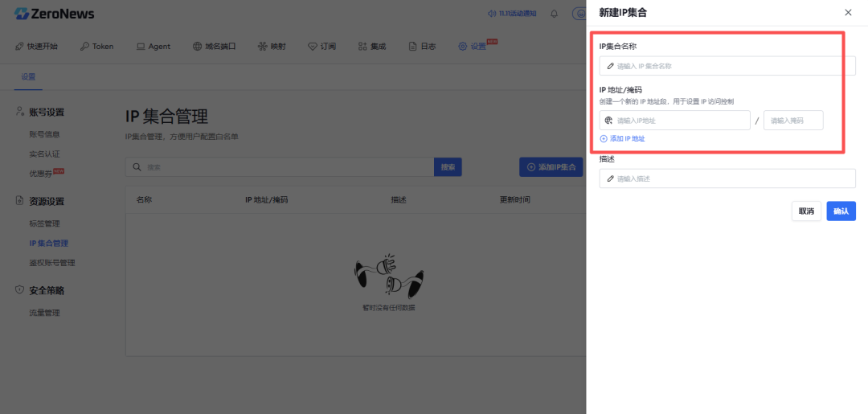Viewport: 868px width, 414px height.
Task: Click the IP address input field
Action: [x=675, y=120]
